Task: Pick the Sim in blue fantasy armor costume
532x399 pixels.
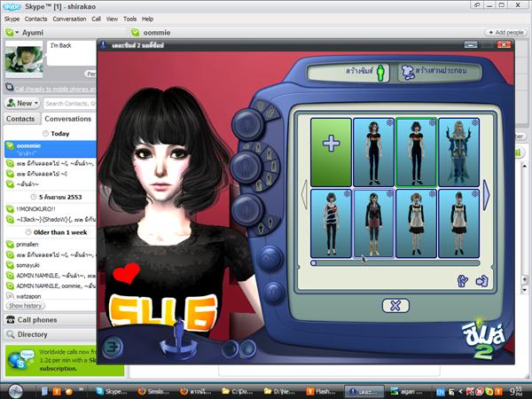Action: (x=458, y=152)
